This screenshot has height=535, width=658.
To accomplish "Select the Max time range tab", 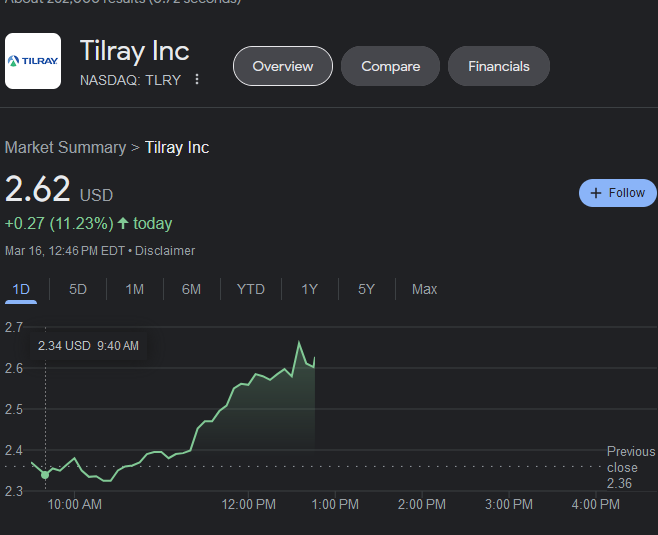I will pos(425,289).
